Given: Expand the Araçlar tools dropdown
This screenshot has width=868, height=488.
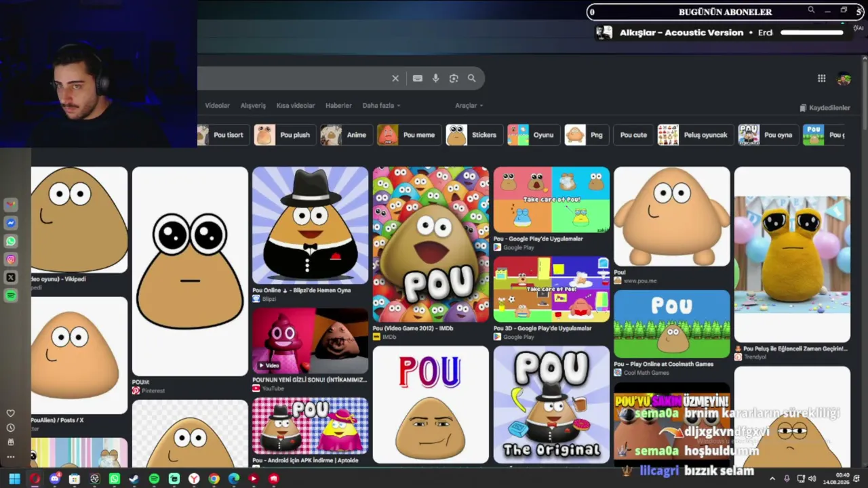Looking at the screenshot, I should tap(469, 106).
